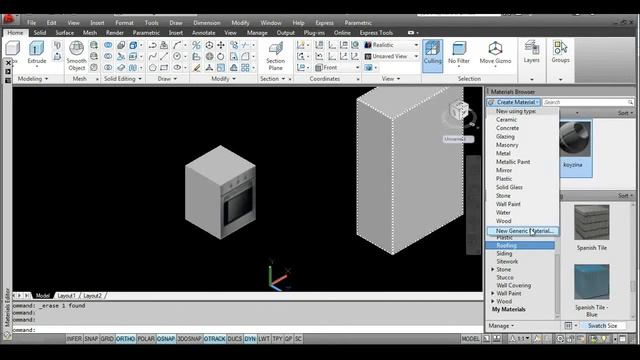
Task: Toggle OTRACK in status bar
Action: [x=215, y=339]
